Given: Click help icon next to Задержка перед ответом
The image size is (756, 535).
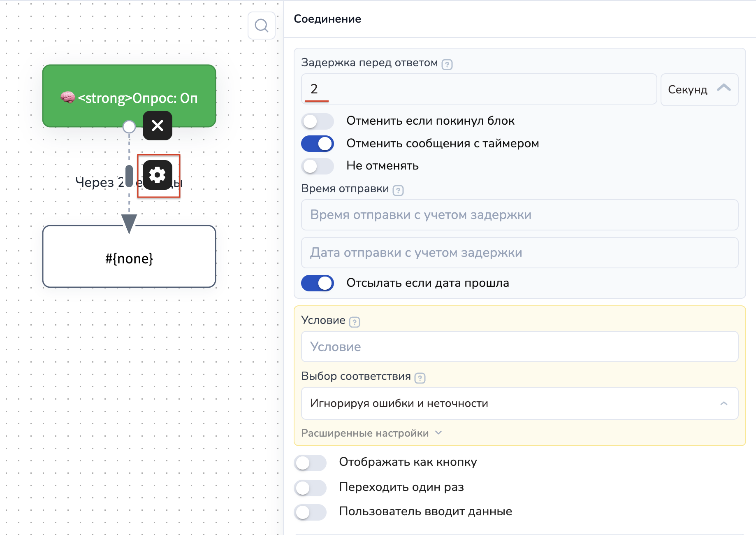Looking at the screenshot, I should (447, 65).
